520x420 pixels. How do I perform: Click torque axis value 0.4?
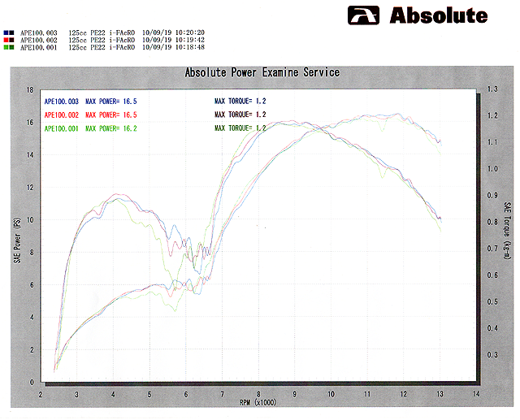(492, 328)
